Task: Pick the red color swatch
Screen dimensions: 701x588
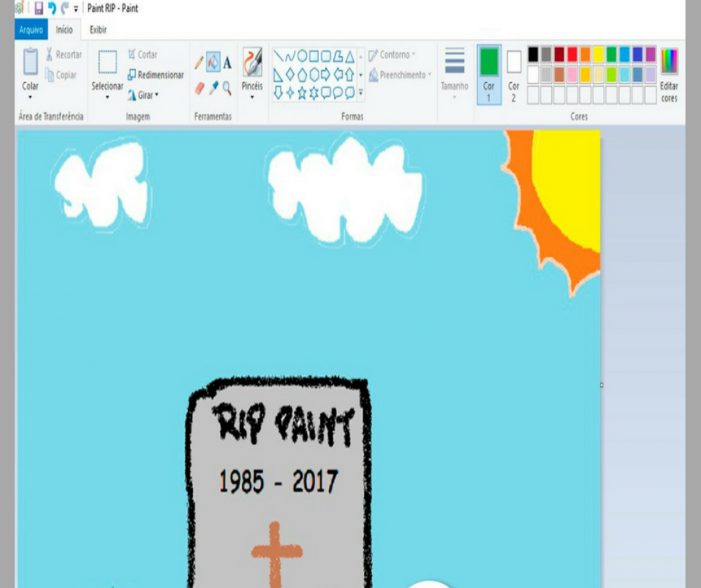Action: point(572,55)
